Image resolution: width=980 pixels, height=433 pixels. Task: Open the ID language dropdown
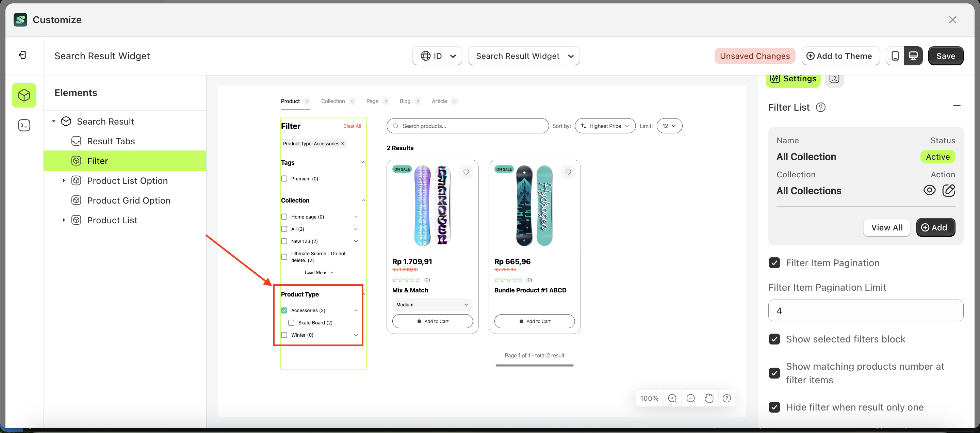point(437,56)
